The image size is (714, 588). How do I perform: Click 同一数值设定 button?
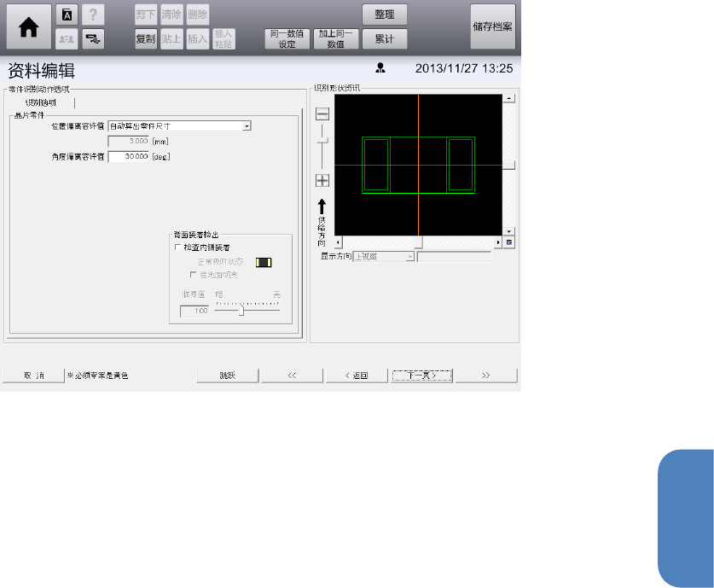[287, 39]
